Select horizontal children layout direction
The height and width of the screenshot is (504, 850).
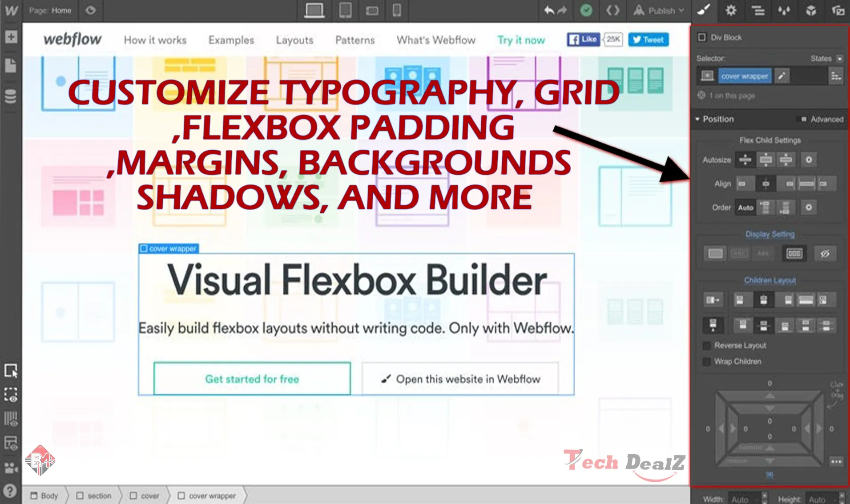click(x=713, y=300)
